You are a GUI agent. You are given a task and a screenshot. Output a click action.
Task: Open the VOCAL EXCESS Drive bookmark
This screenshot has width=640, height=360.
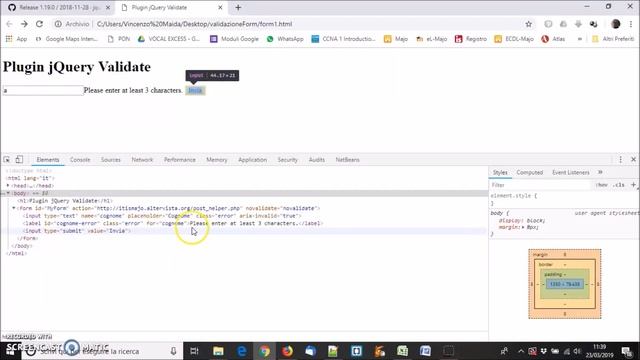click(169, 39)
